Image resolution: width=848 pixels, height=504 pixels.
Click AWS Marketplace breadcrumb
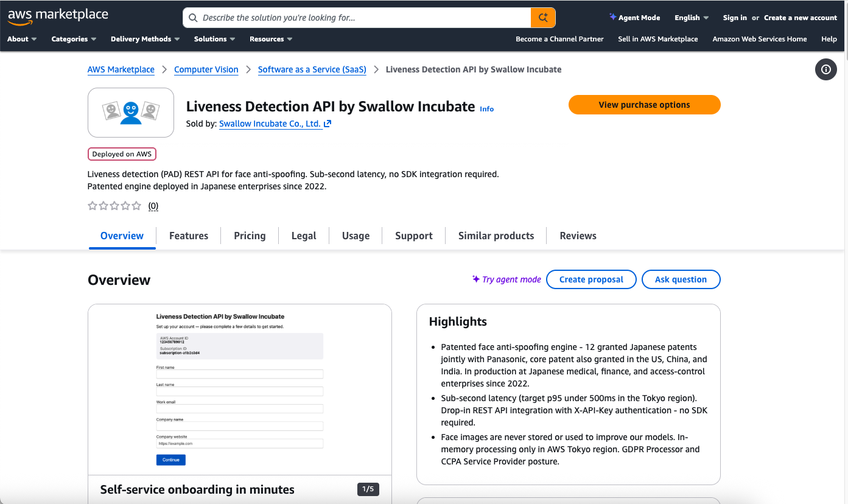point(121,69)
